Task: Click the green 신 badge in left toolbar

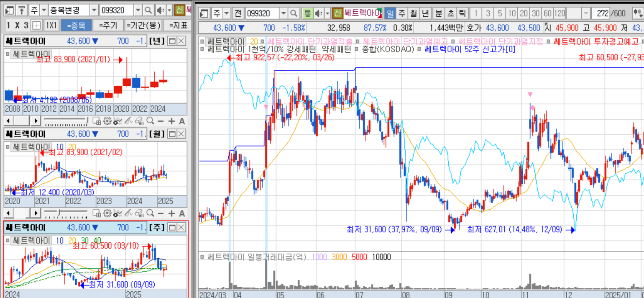Action: 180,10
